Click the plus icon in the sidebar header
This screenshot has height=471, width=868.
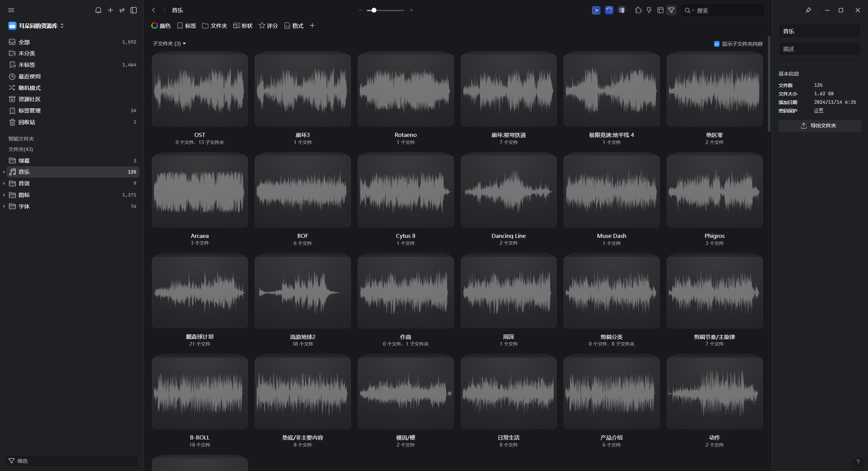click(x=110, y=10)
